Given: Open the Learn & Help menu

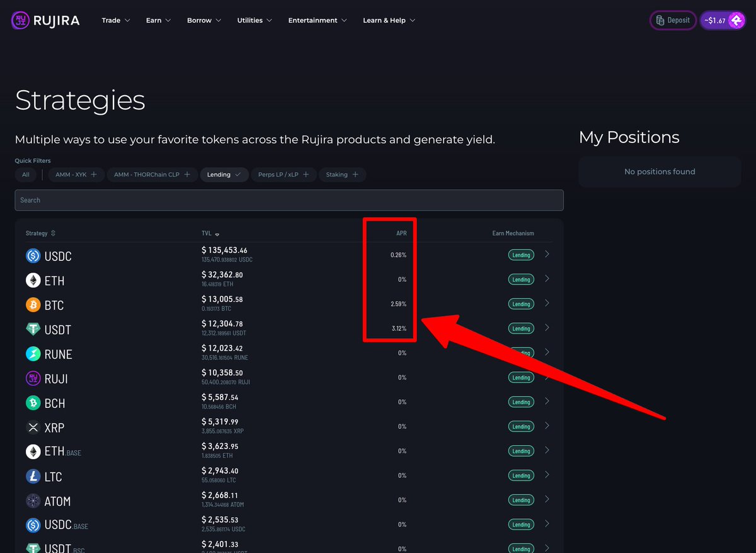Looking at the screenshot, I should coord(389,20).
